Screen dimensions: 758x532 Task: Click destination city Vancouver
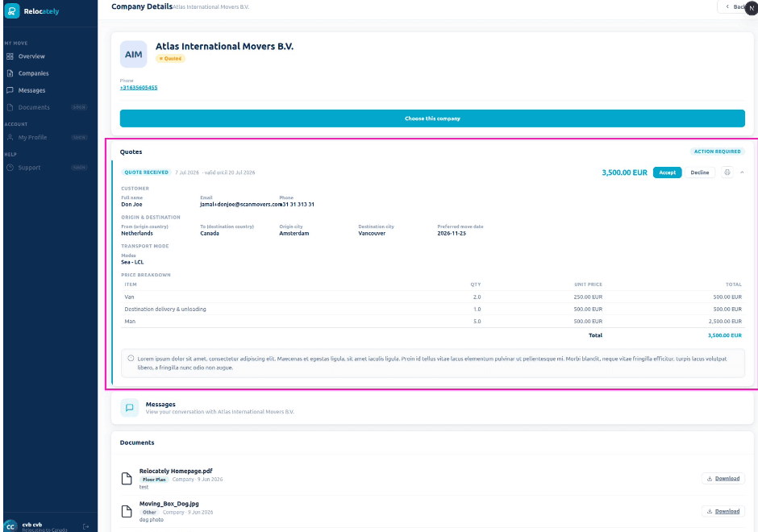coord(372,234)
